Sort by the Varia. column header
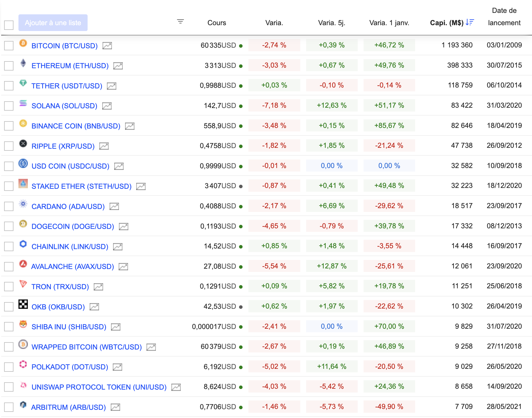The image size is (532, 418). [274, 23]
